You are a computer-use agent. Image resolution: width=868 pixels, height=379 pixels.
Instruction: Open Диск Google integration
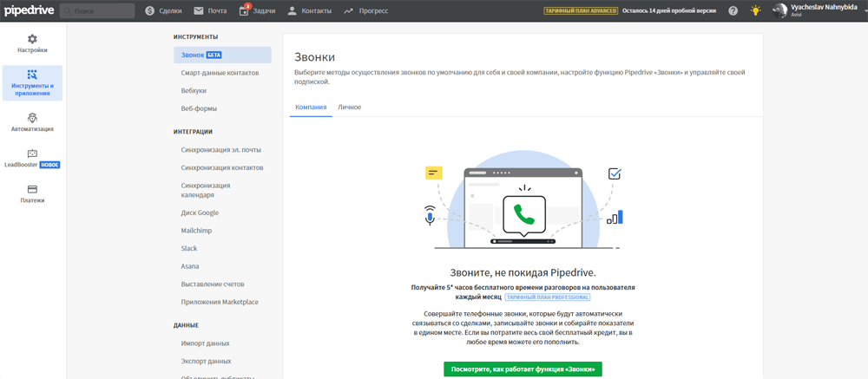point(200,212)
